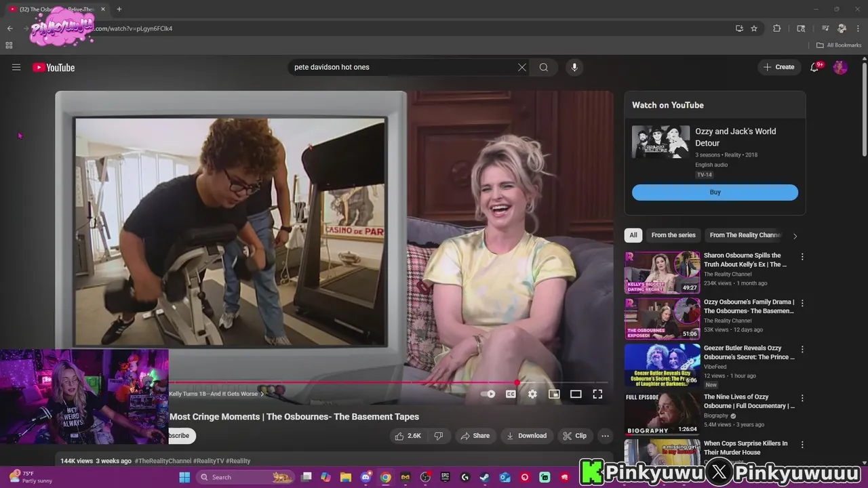Open the player settings gear

[532, 394]
